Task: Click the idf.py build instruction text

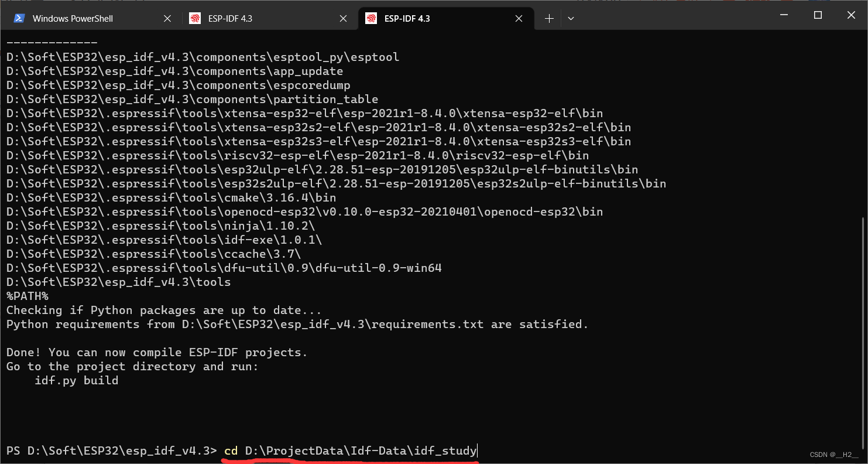Action: 76,380
